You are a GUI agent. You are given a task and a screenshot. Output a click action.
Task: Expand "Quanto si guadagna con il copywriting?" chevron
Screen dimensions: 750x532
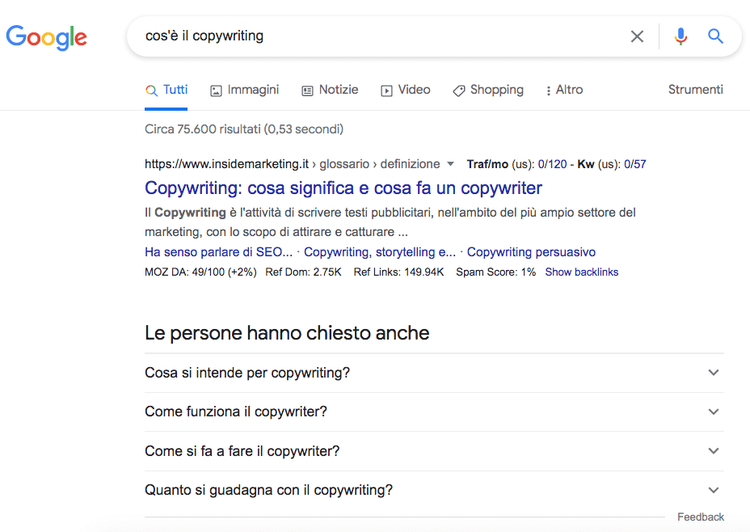pos(713,490)
